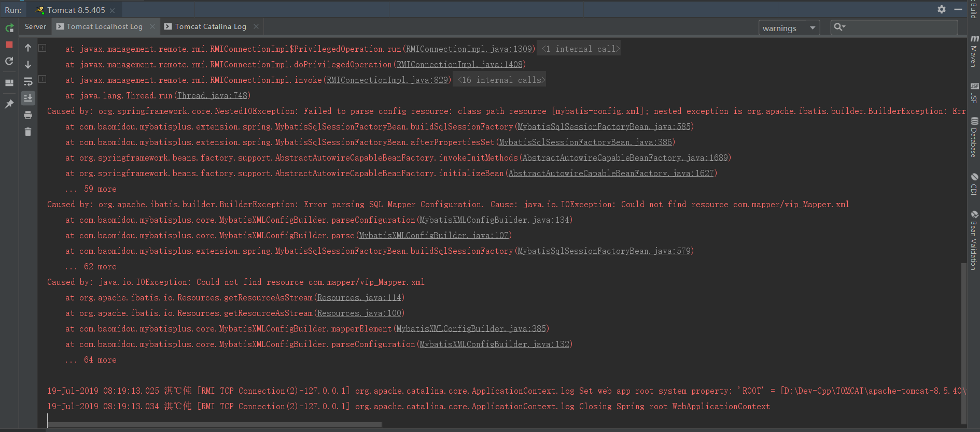Open the CDI side panel
The height and width of the screenshot is (432, 980).
pyautogui.click(x=974, y=184)
